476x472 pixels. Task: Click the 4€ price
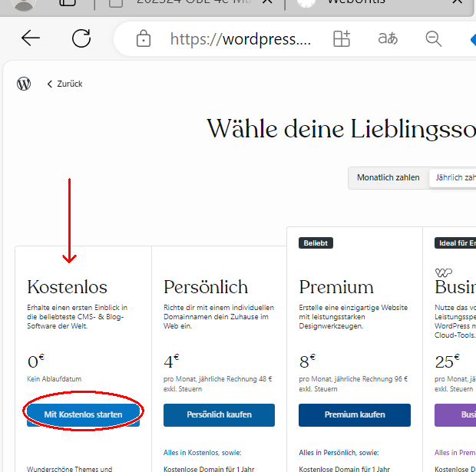tap(171, 361)
